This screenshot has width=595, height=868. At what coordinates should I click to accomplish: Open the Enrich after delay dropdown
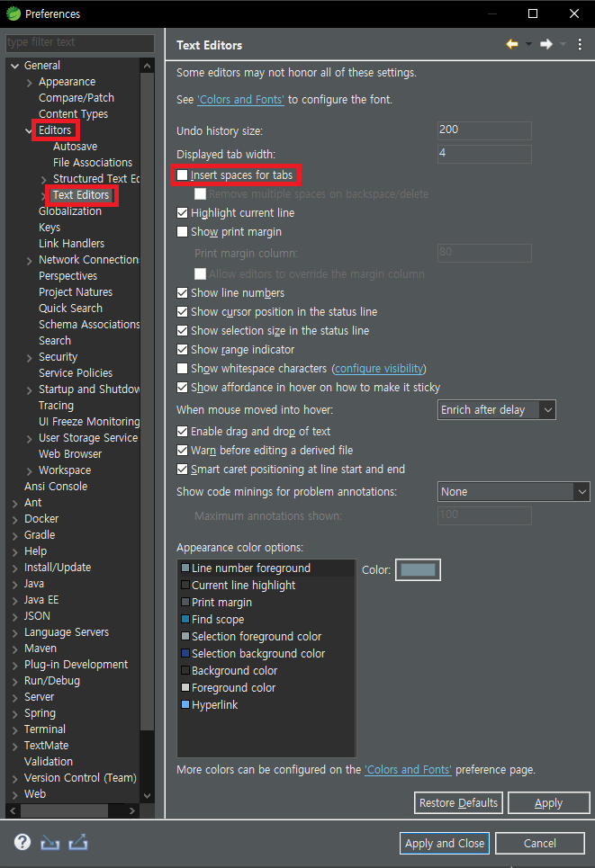click(496, 409)
